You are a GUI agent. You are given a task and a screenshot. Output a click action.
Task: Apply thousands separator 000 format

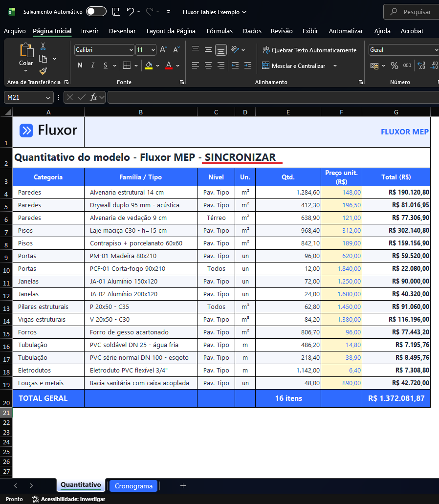[x=407, y=66]
